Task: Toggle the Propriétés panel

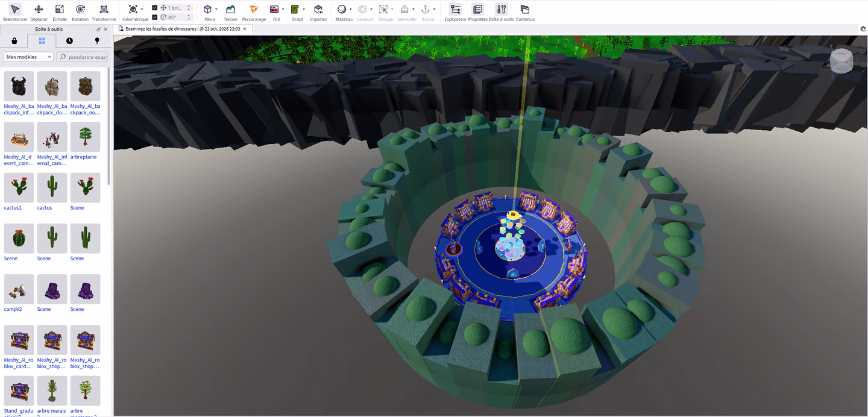Action: [x=477, y=12]
